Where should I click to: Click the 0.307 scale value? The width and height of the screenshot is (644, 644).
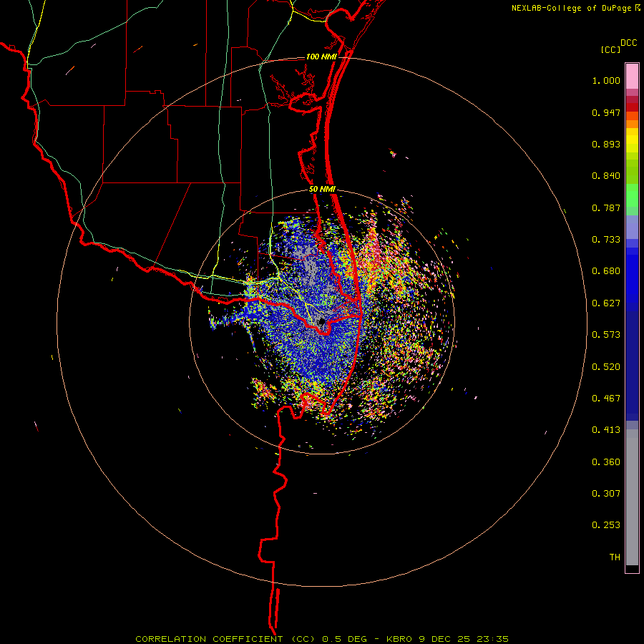point(606,494)
